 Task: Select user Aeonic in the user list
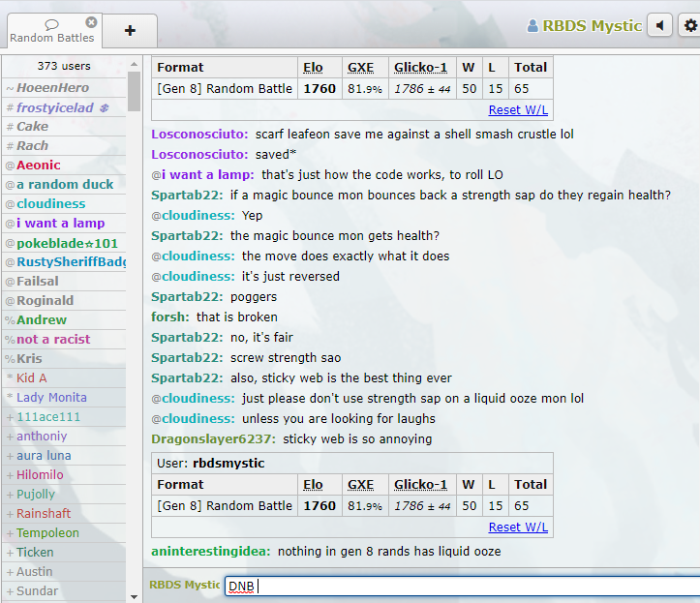[64, 166]
